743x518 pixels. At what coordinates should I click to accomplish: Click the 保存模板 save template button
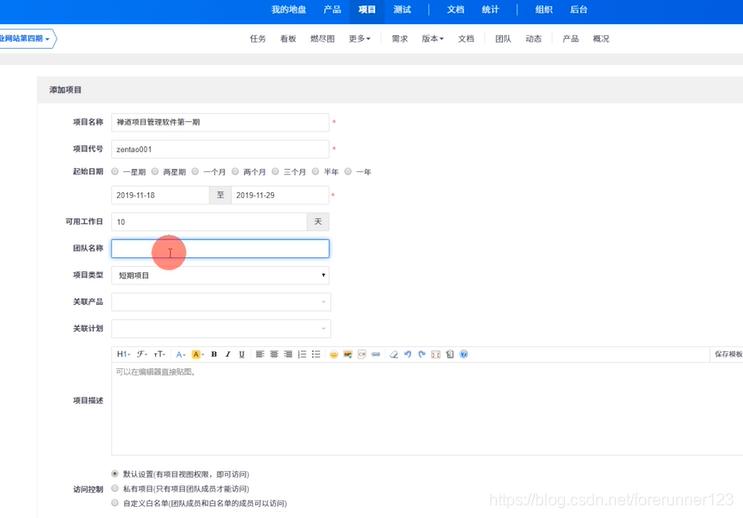[x=728, y=354]
